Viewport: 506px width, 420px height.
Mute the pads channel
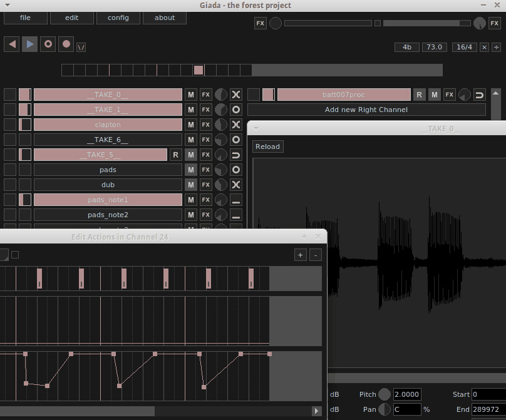point(191,170)
